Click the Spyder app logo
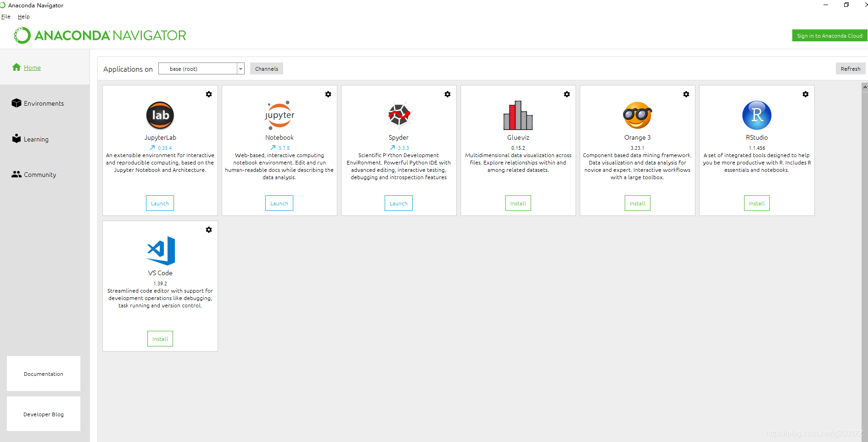868x442 pixels. pyautogui.click(x=399, y=115)
